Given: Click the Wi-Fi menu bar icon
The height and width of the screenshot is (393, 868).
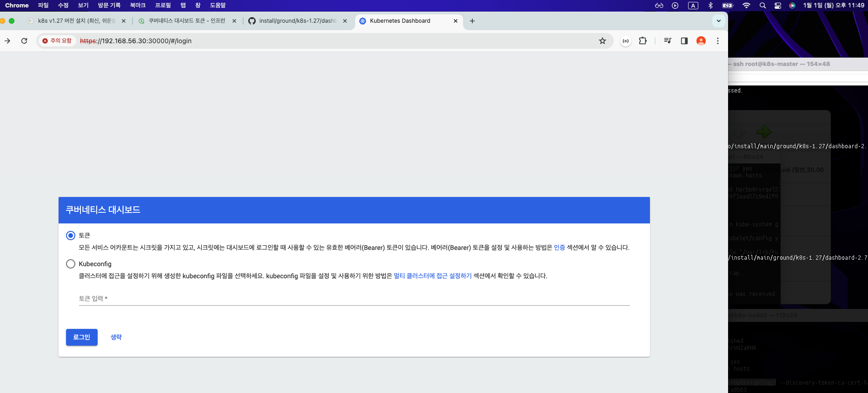Looking at the screenshot, I should (746, 6).
